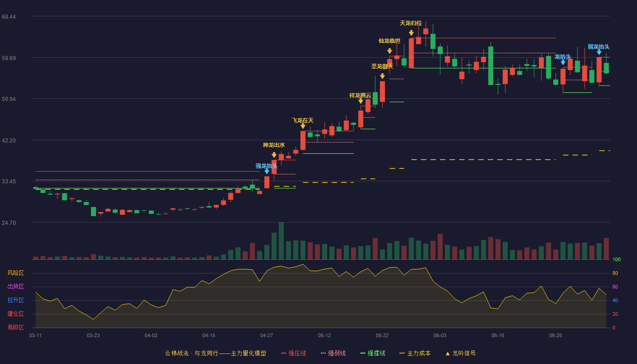This screenshot has width=637, height=364.
Task: Click the 风险区 zone label
Action: pos(16,273)
